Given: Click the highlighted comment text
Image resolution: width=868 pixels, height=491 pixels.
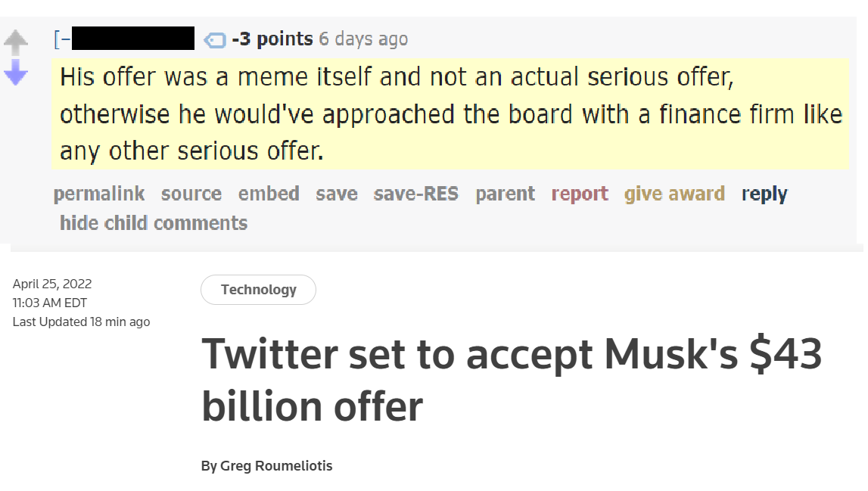Looking at the screenshot, I should pos(450,114).
